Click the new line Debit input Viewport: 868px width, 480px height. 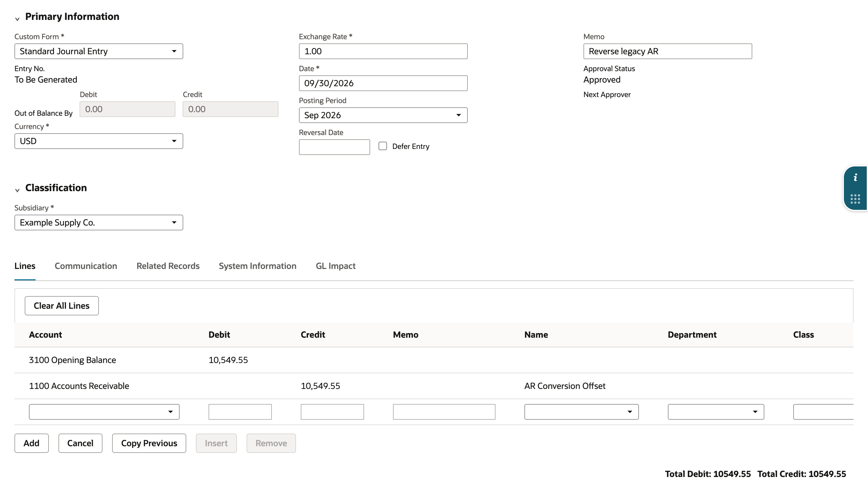click(x=240, y=412)
